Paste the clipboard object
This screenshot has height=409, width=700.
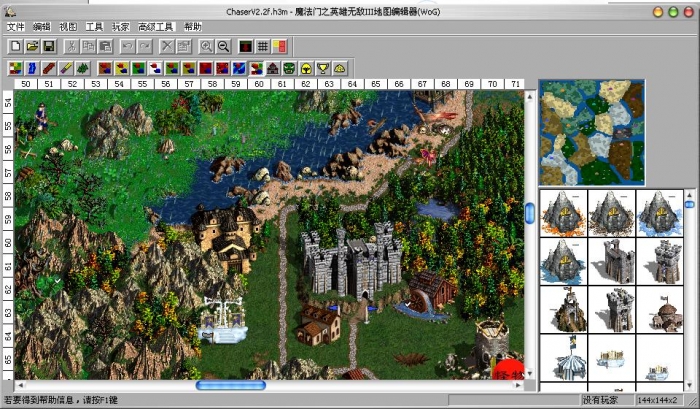click(x=105, y=46)
